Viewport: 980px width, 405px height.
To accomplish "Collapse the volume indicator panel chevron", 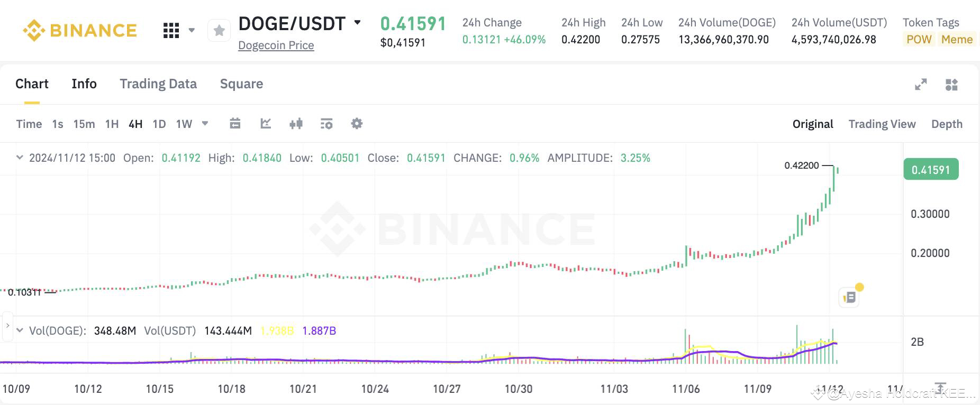I will [x=20, y=330].
